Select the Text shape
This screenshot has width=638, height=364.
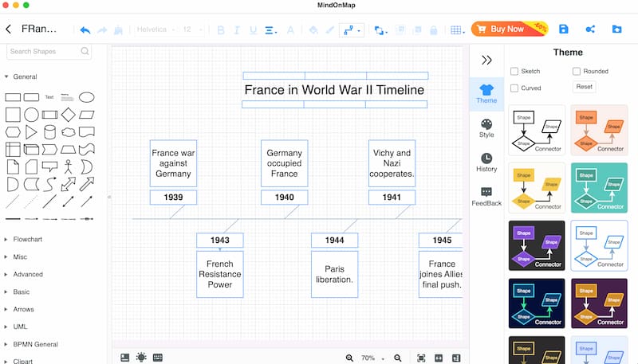(x=49, y=97)
